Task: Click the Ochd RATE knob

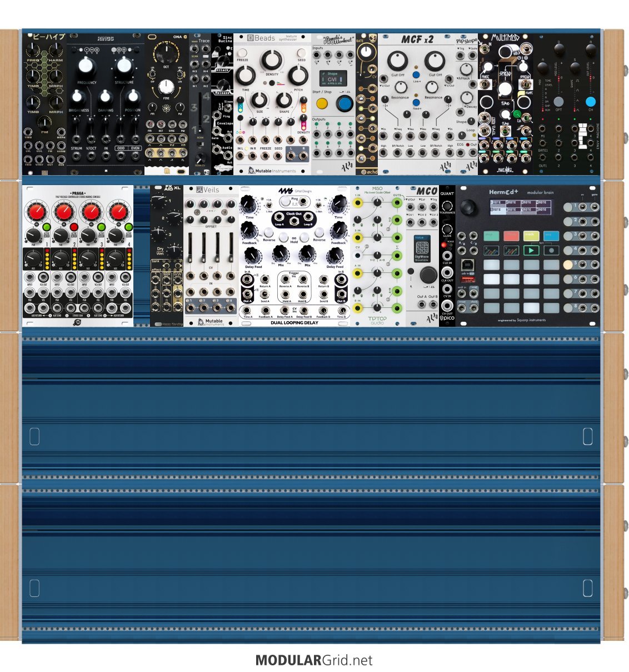Action: [367, 53]
